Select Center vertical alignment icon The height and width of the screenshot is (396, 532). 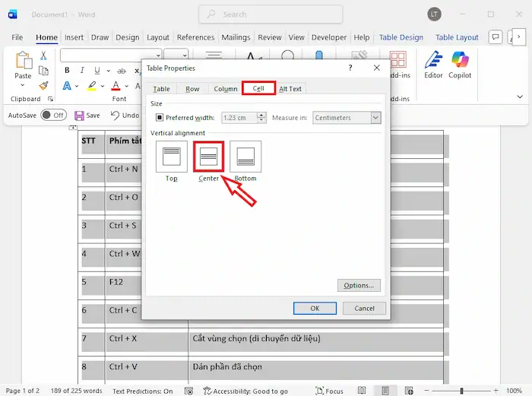(x=208, y=156)
